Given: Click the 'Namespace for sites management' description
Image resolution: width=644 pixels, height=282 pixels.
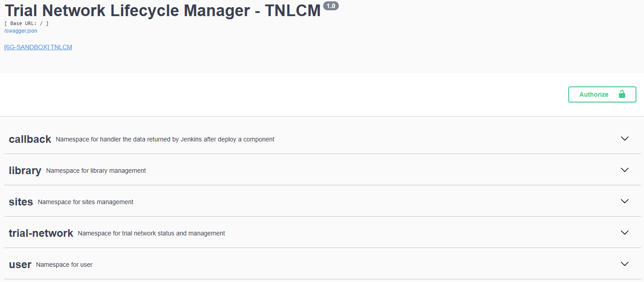Looking at the screenshot, I should pos(86,202).
